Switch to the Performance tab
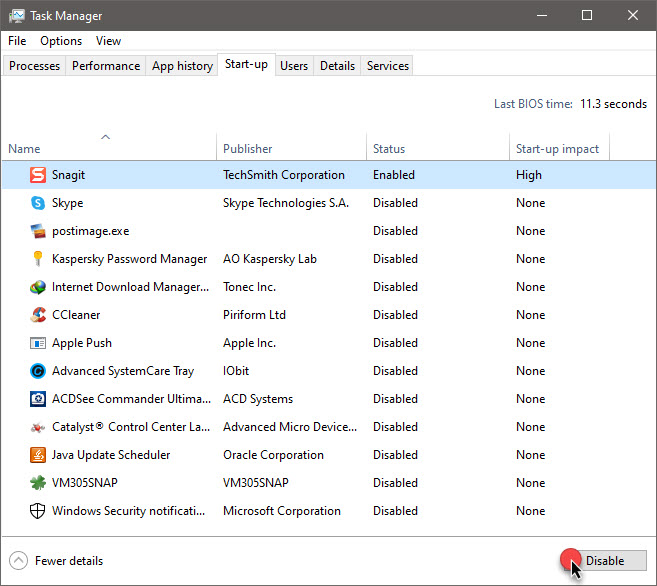This screenshot has width=657, height=586. [106, 66]
